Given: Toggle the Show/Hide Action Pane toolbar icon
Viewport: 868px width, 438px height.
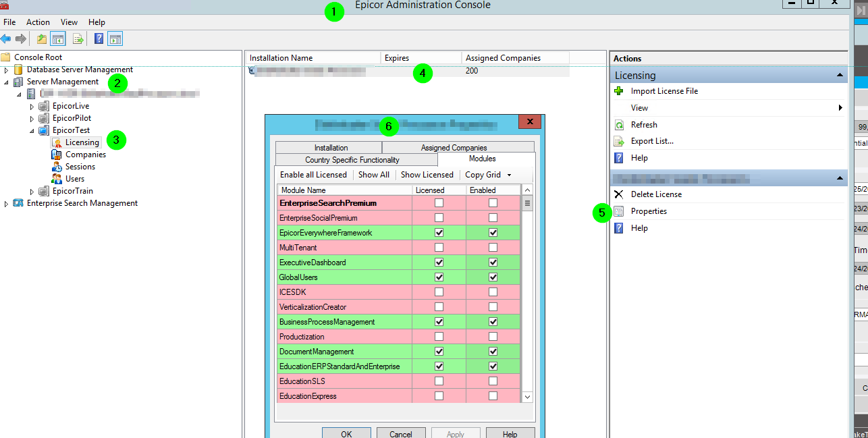Looking at the screenshot, I should click(x=115, y=38).
